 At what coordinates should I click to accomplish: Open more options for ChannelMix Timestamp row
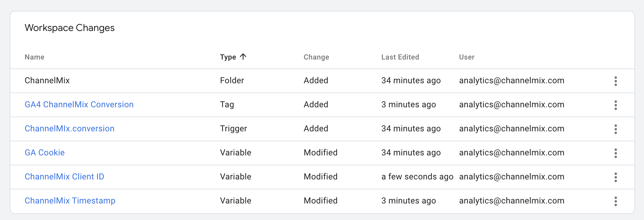coord(615,201)
